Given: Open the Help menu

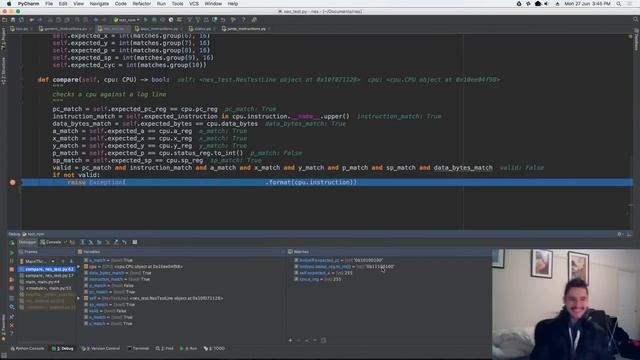Looking at the screenshot, I should point(233,4).
